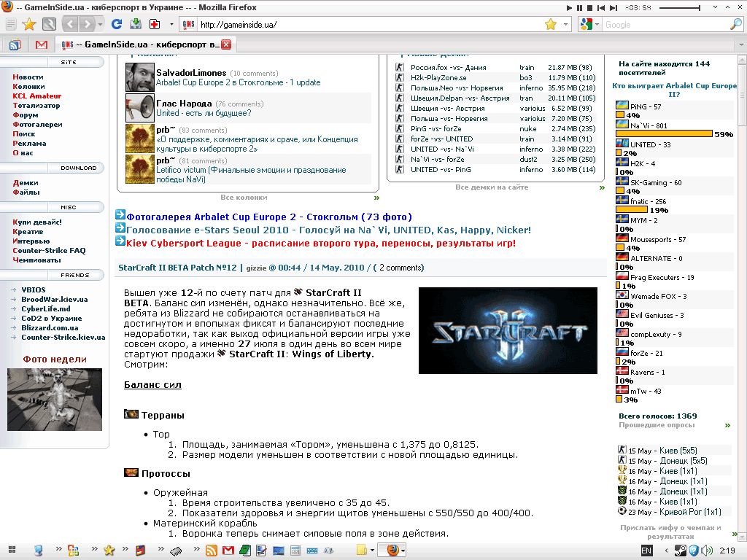The height and width of the screenshot is (560, 747).
Task: Go back to the previous page
Action: click(71, 24)
